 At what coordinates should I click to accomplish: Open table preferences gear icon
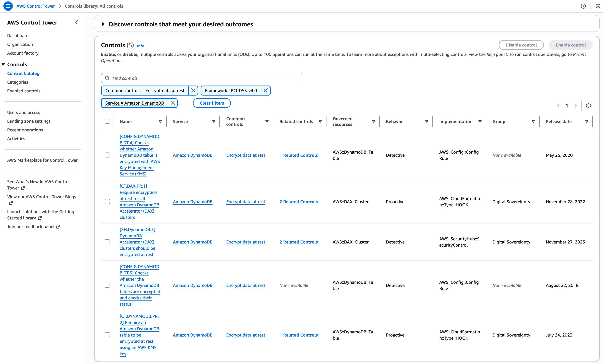[588, 106]
